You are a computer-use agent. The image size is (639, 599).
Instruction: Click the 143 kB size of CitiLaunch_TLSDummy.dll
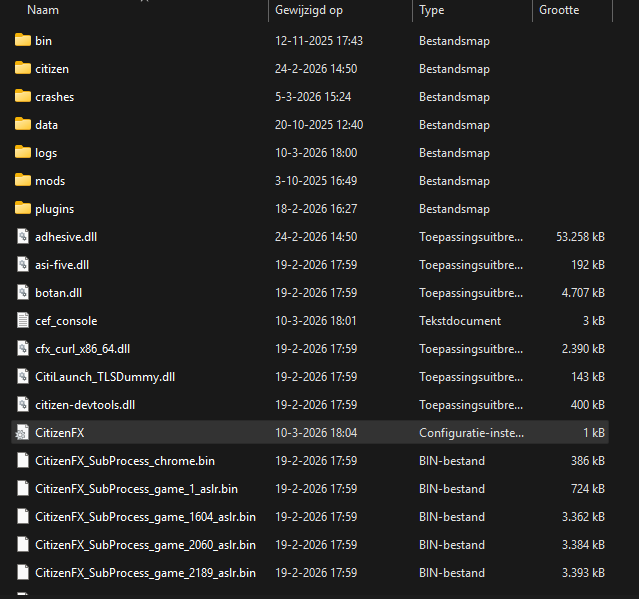(588, 377)
